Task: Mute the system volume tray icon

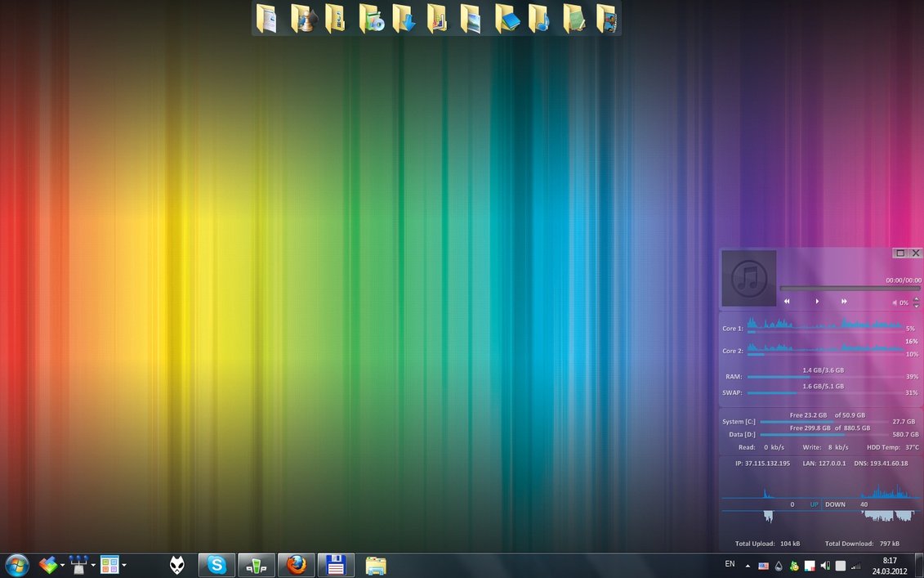Action: [825, 566]
